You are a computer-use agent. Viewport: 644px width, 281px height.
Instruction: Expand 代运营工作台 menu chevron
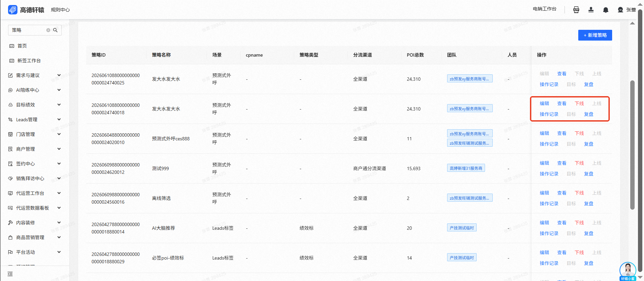point(59,193)
